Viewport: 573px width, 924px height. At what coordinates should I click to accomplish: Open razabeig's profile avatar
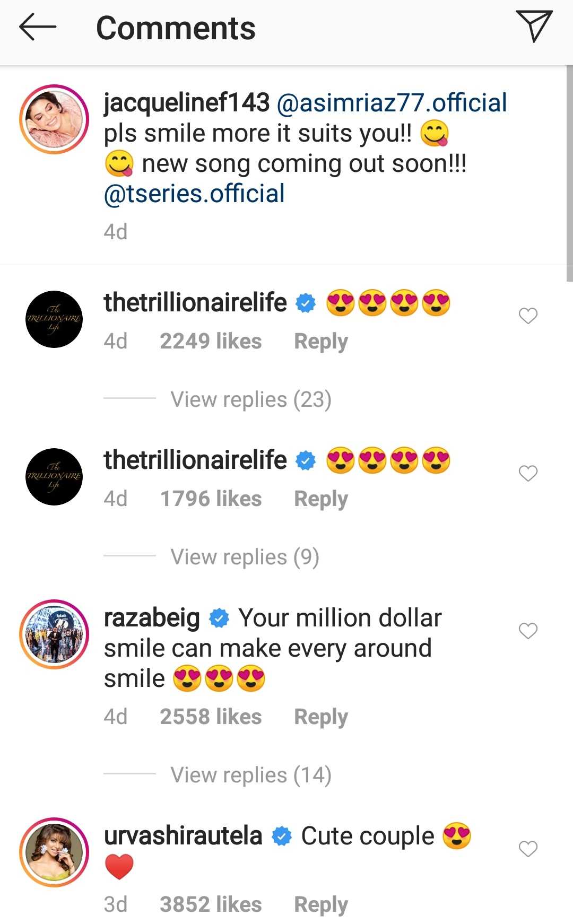(54, 634)
